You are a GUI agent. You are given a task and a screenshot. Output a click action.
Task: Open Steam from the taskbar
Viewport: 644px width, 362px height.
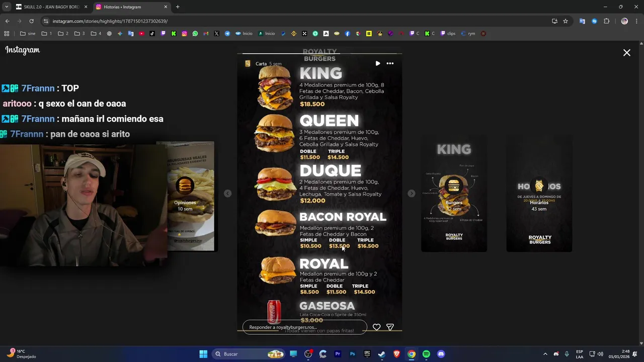[x=382, y=354]
